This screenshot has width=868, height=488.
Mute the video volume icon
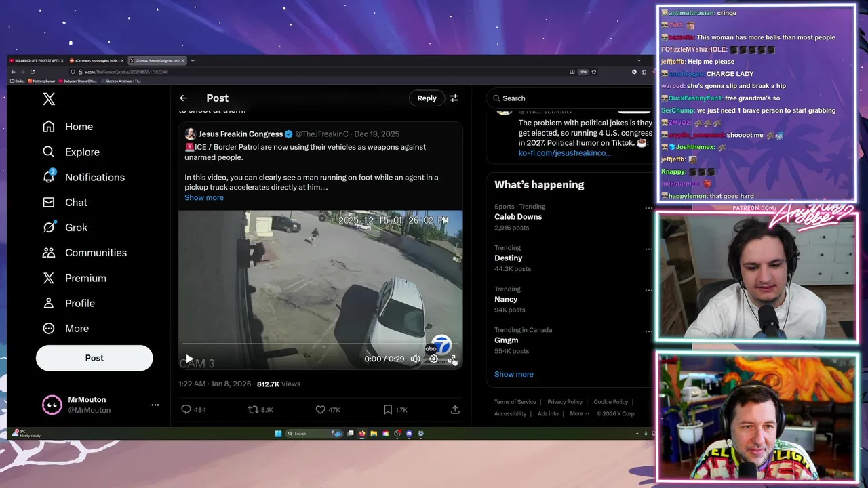coord(415,359)
